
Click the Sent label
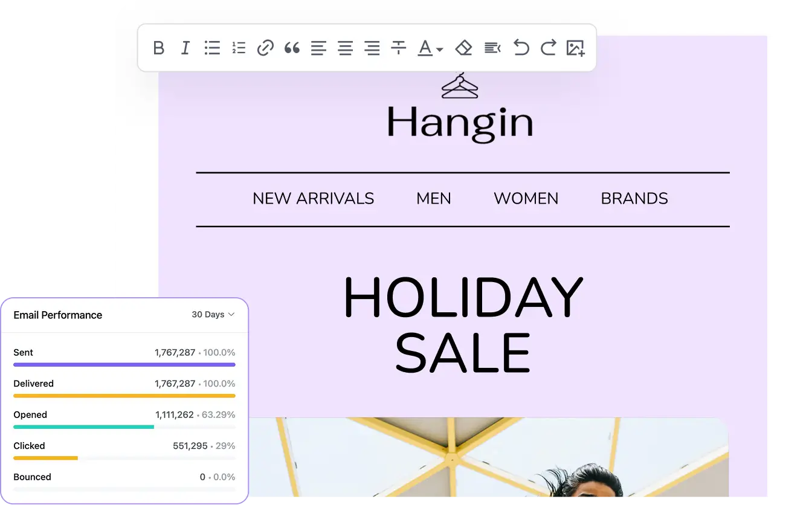24,352
